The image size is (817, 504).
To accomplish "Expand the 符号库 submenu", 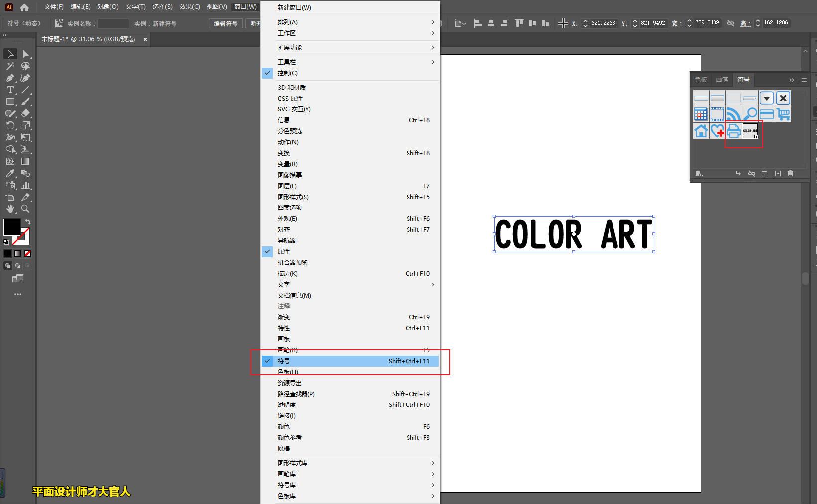I will coord(350,485).
